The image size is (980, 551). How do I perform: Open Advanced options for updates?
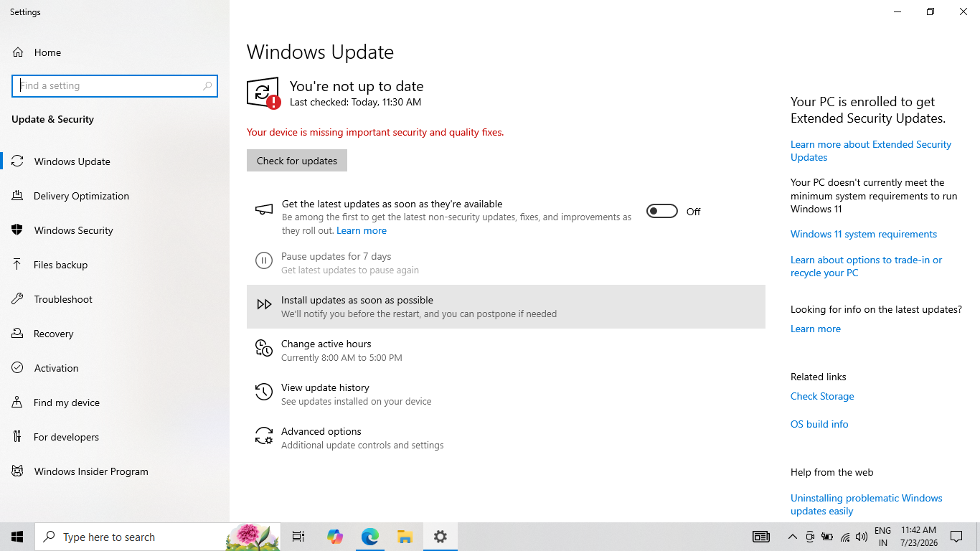506,438
